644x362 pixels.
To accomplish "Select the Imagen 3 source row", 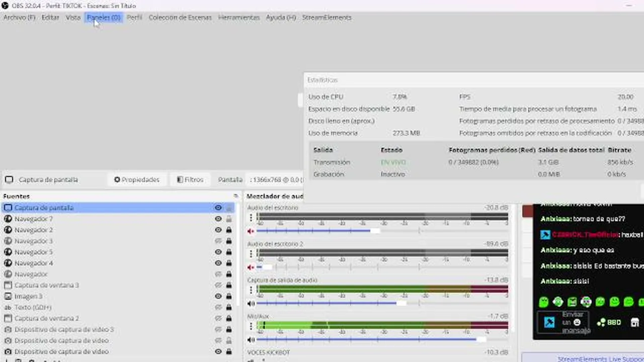I will [x=118, y=296].
